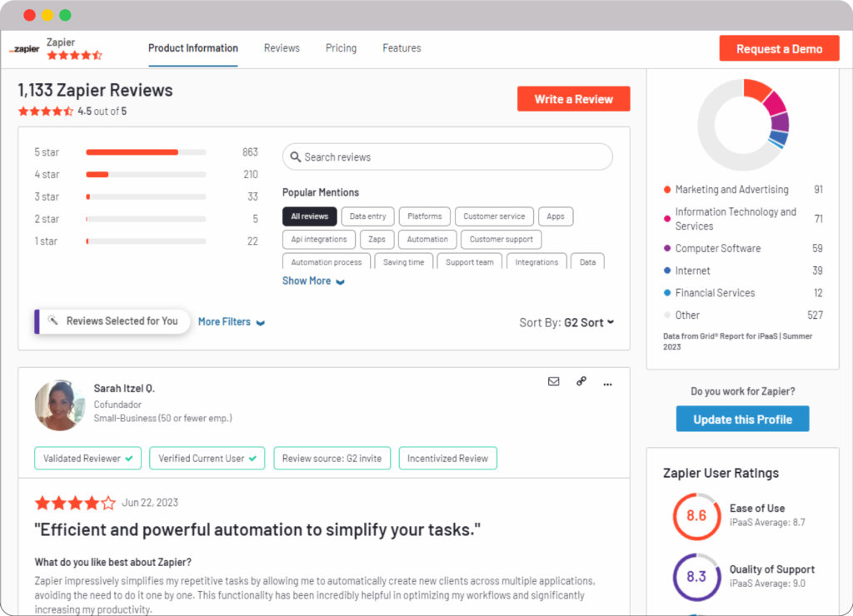Image resolution: width=853 pixels, height=616 pixels.
Task: Click inside the Search reviews input field
Action: pyautogui.click(x=417, y=156)
